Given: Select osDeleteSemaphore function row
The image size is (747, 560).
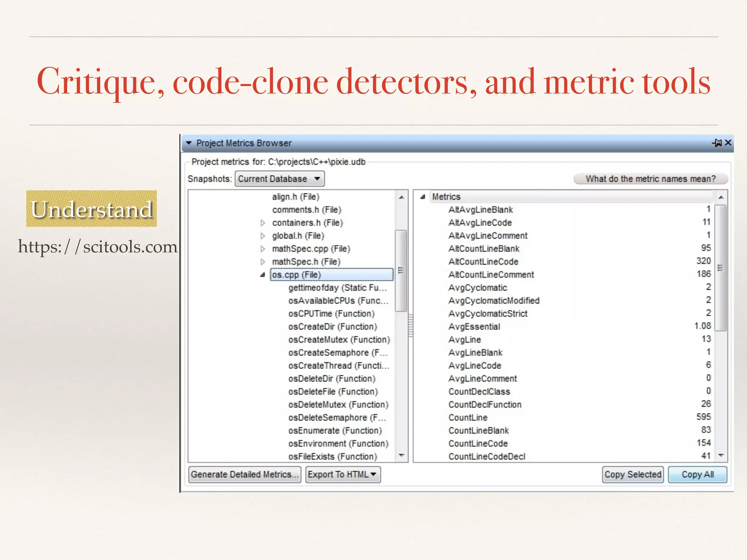Looking at the screenshot, I should pos(337,418).
